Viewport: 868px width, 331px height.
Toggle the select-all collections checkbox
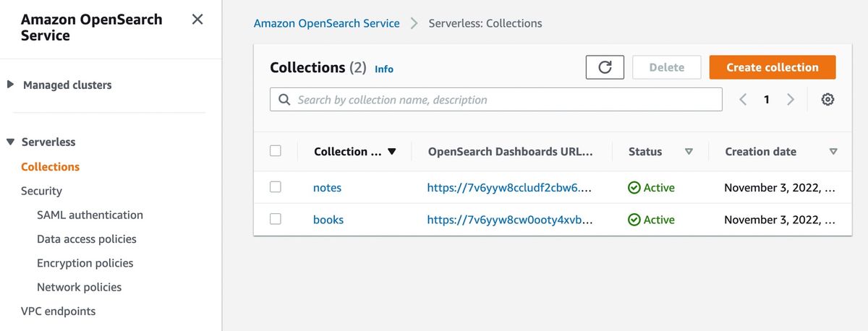[275, 151]
